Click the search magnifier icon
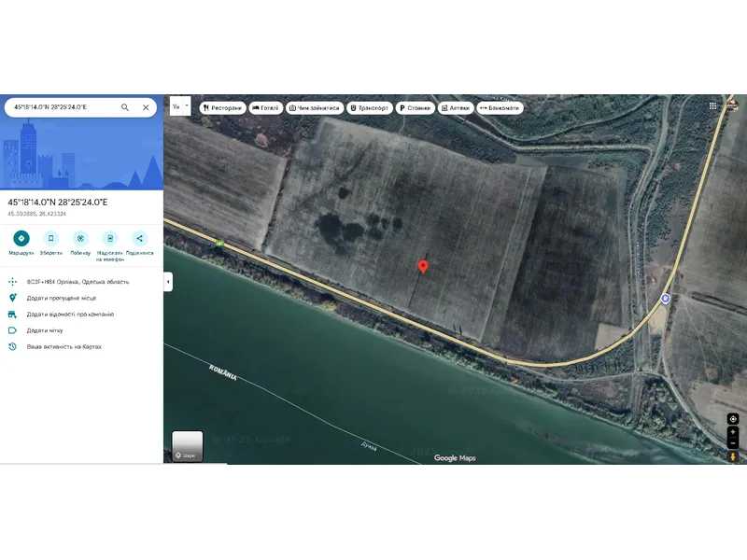The image size is (747, 560). pyautogui.click(x=125, y=107)
